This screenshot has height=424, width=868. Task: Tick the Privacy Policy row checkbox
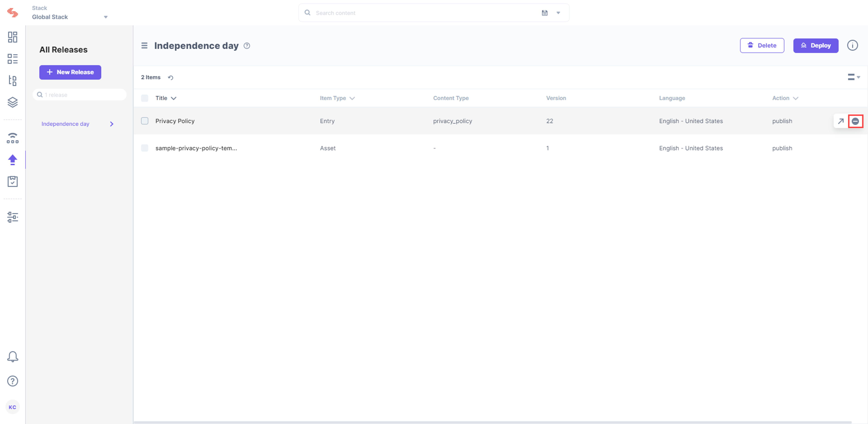point(145,121)
